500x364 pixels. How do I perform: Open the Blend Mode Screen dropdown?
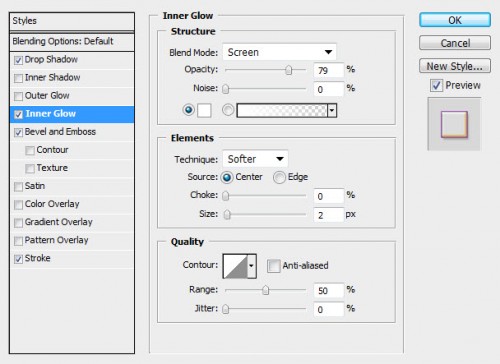[x=279, y=52]
